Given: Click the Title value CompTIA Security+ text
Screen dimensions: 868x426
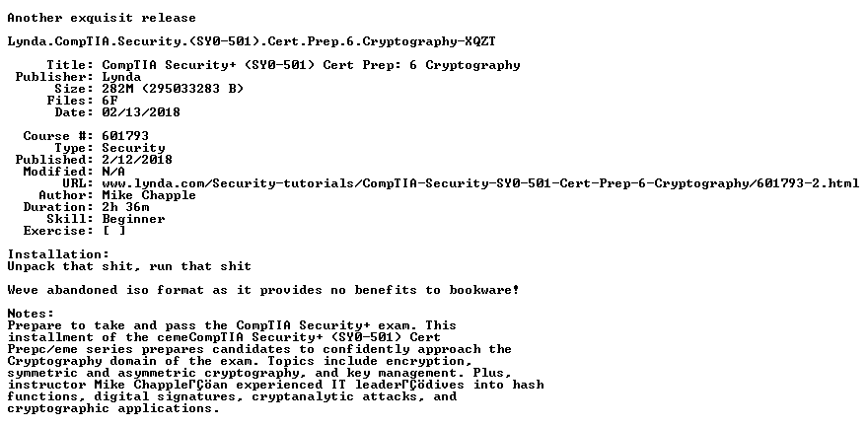Looking at the screenshot, I should [x=311, y=66].
